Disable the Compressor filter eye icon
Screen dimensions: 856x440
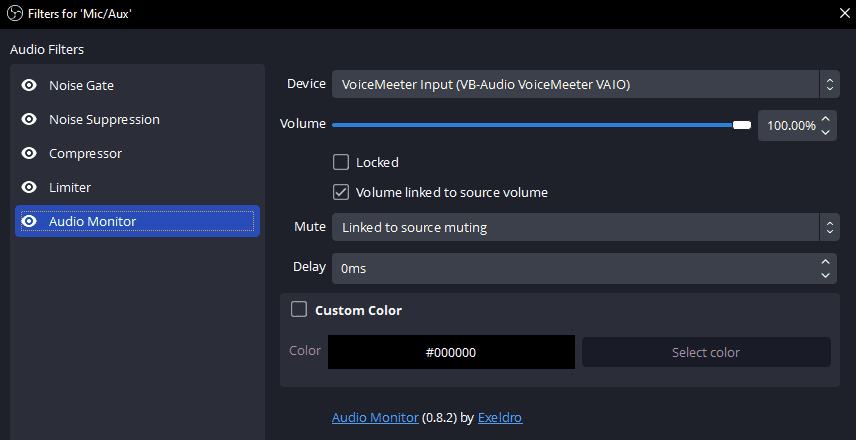pyautogui.click(x=29, y=153)
